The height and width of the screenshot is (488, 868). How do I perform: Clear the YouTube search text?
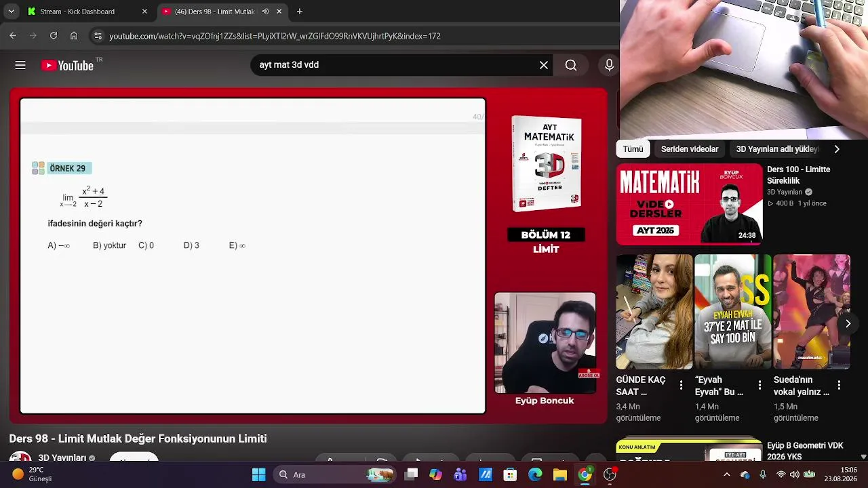click(544, 65)
